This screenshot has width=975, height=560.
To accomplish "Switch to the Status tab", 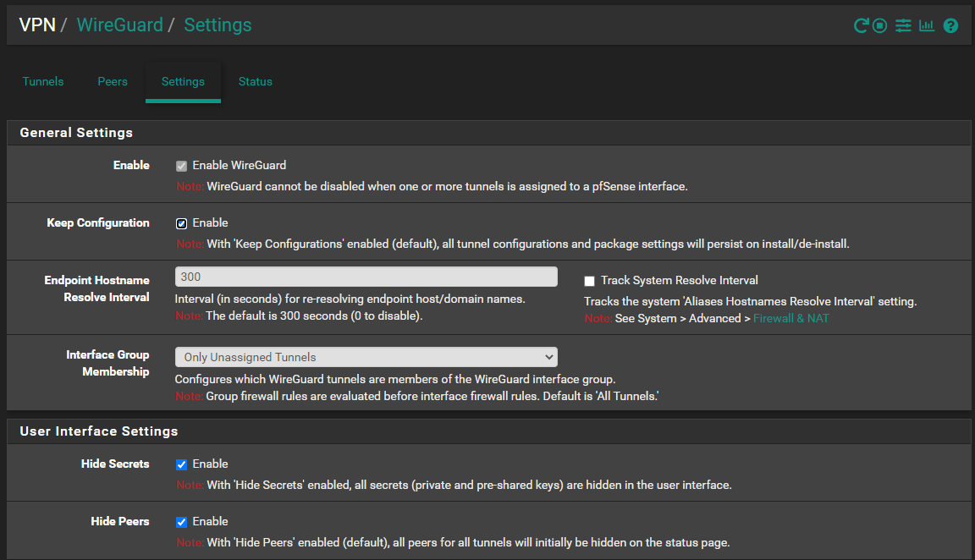I will [x=256, y=81].
